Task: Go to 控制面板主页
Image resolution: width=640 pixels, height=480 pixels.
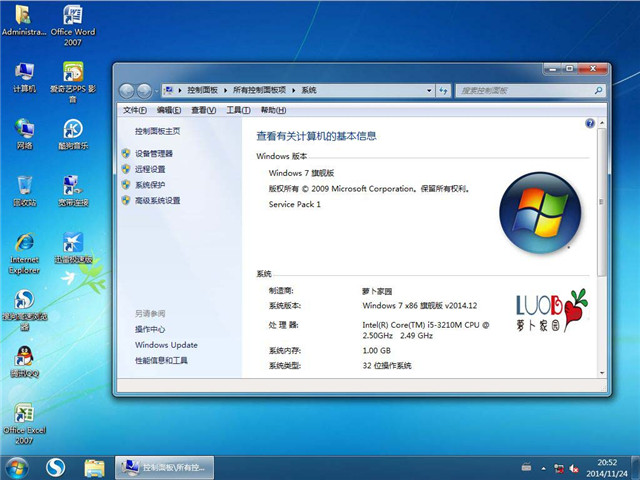Action: (x=158, y=131)
